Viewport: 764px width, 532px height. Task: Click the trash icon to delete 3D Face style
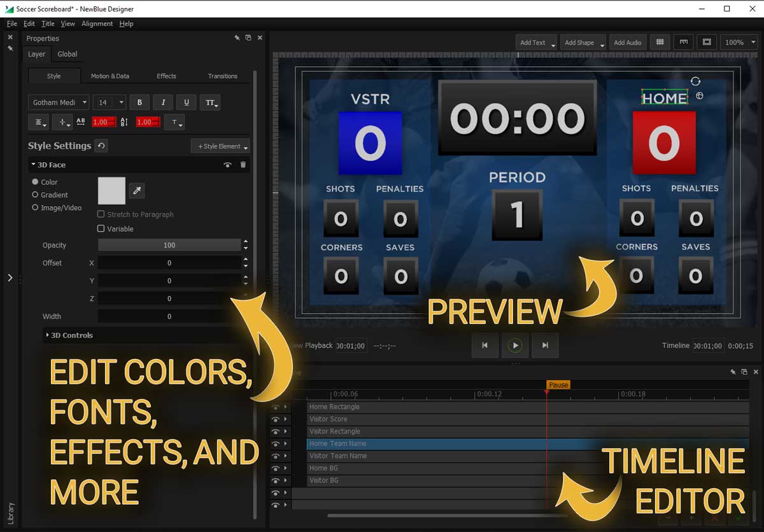pyautogui.click(x=243, y=165)
